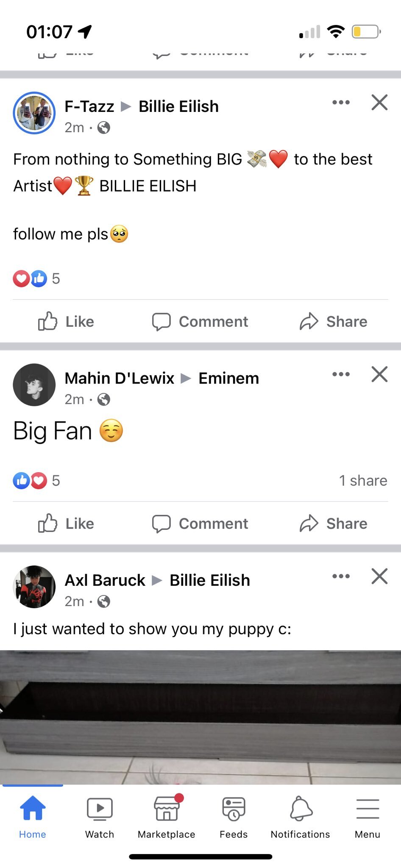Share Mahin D'Lewix's post
The image size is (401, 868).
pyautogui.click(x=333, y=524)
